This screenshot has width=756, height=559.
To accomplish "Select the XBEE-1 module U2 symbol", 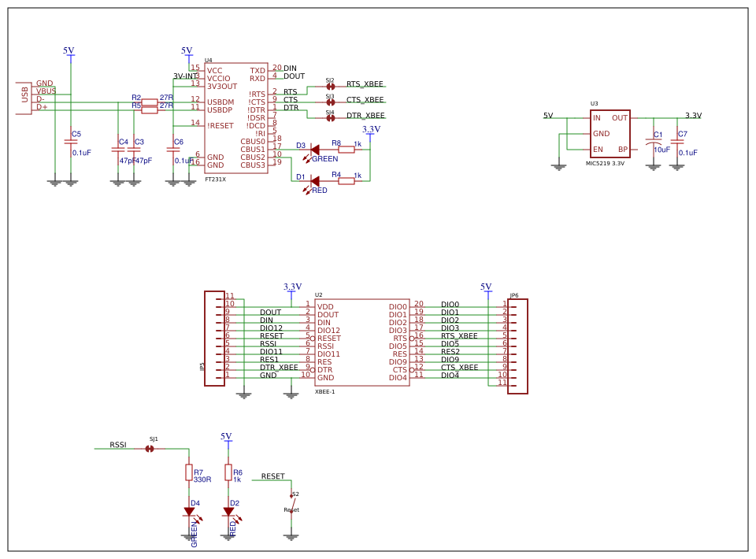I will (x=362, y=342).
